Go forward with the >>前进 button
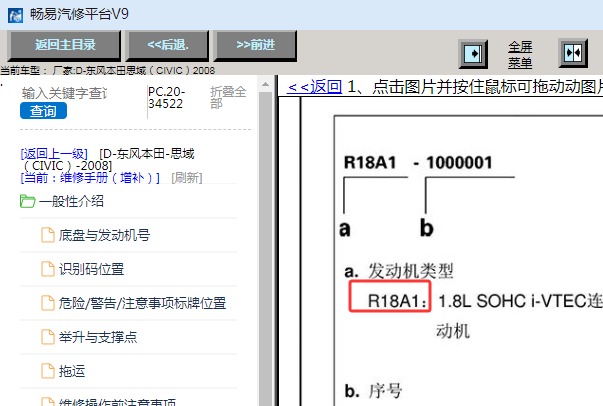 pos(256,45)
